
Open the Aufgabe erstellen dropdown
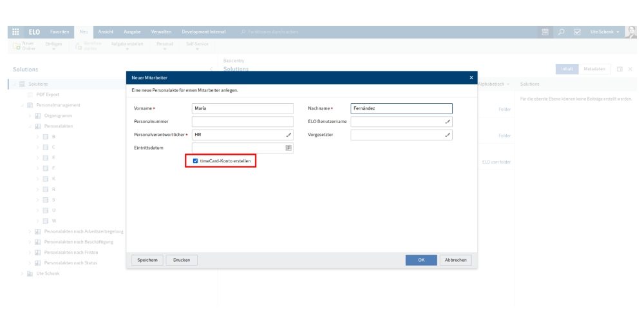click(x=127, y=46)
